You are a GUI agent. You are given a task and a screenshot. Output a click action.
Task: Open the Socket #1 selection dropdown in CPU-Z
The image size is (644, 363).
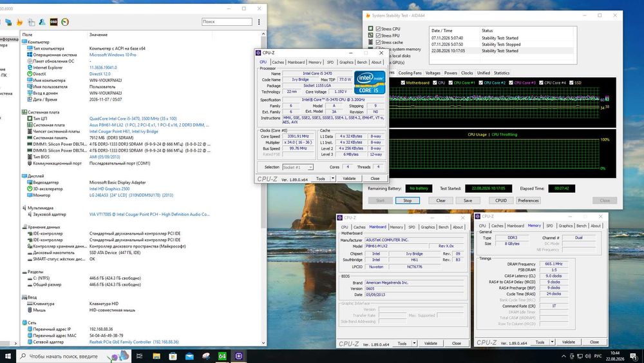point(298,168)
